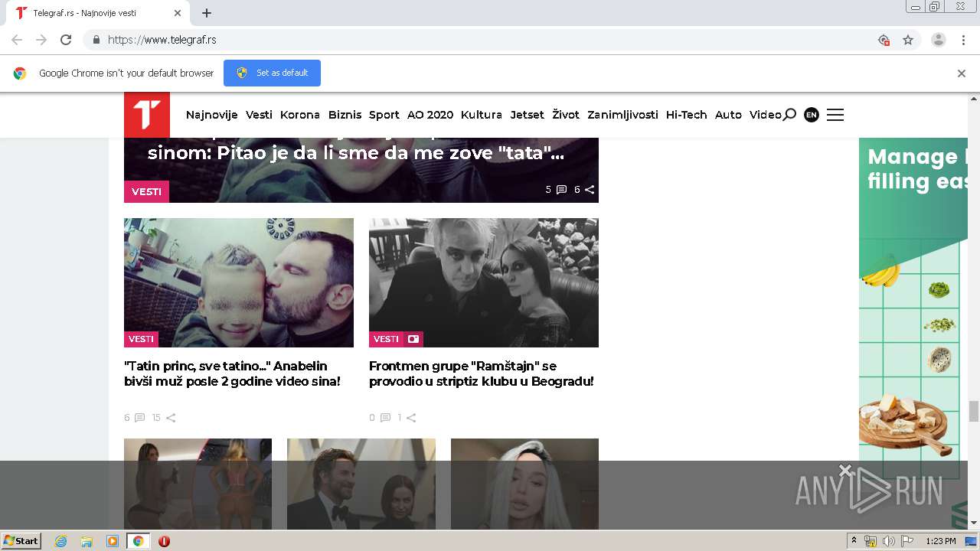
Task: Click Chrome back arrow
Action: click(17, 40)
